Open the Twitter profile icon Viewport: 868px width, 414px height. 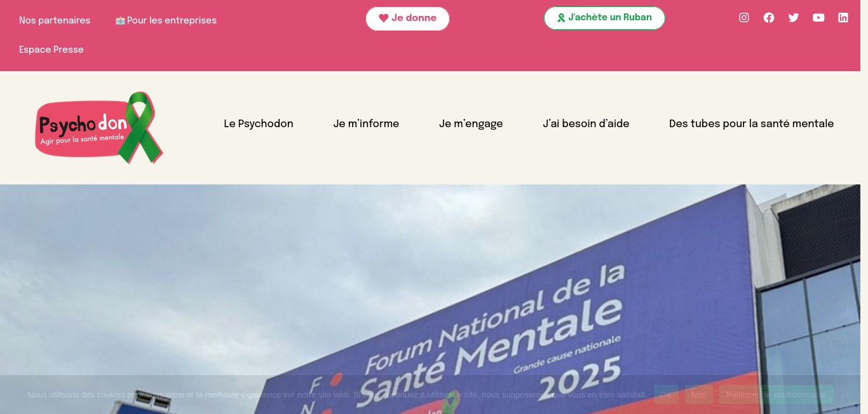pos(794,18)
